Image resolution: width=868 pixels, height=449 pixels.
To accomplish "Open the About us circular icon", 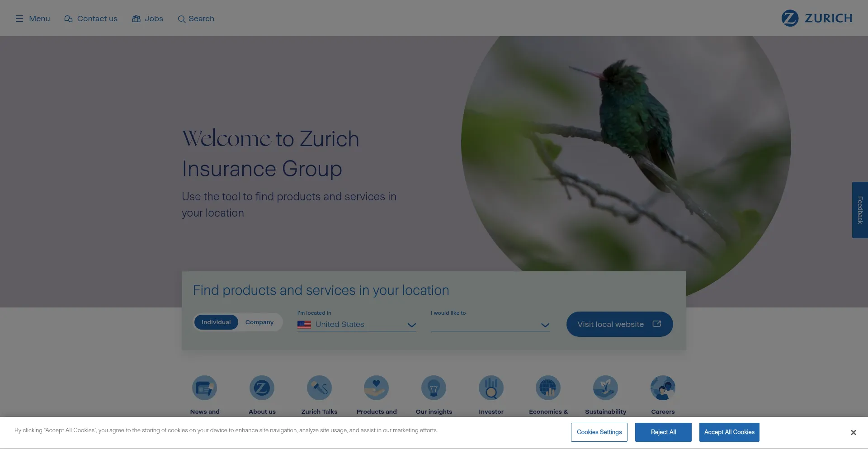I will pyautogui.click(x=262, y=388).
